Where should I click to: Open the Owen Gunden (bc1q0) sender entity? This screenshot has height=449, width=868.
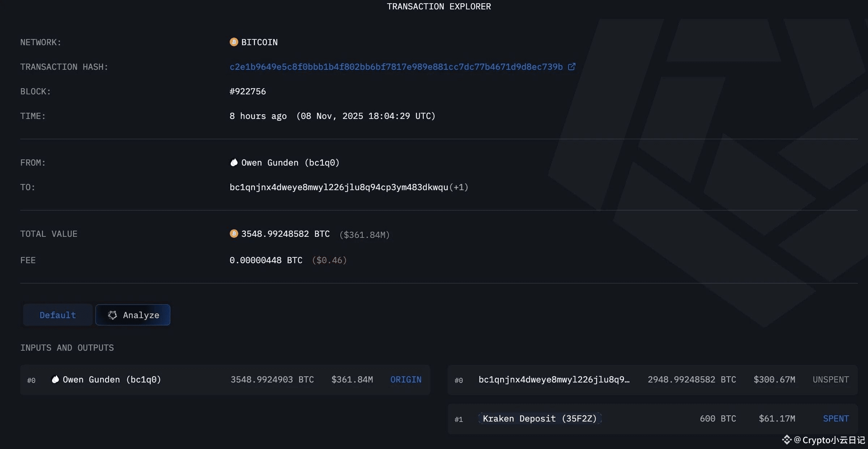(x=290, y=163)
